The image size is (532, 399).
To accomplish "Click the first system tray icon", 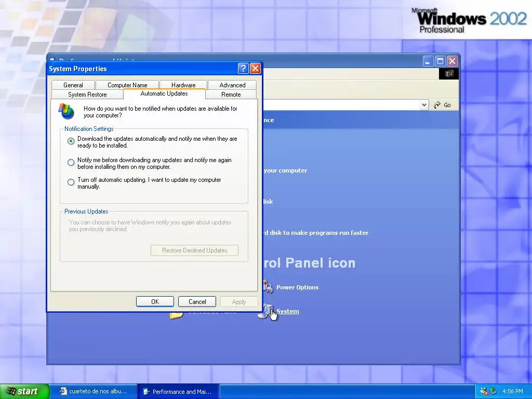I will tap(484, 391).
